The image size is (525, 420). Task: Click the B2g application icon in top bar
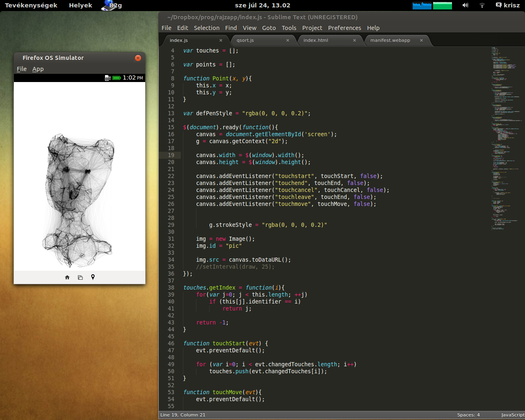112,5
